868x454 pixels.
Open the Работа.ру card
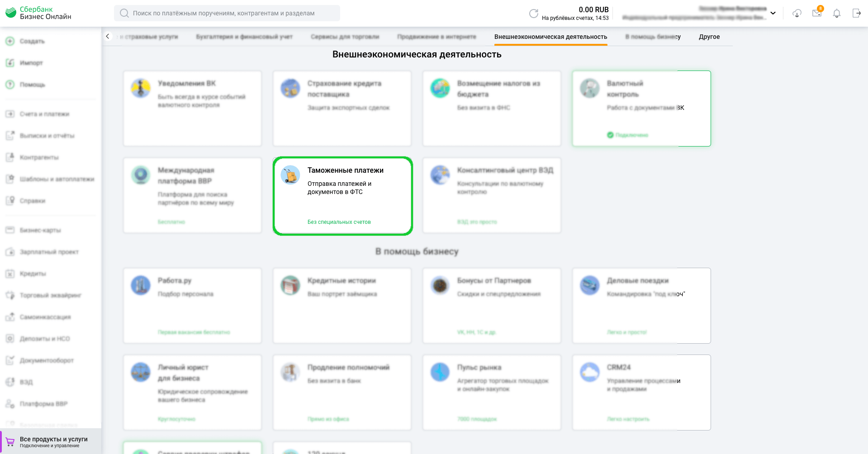click(x=192, y=306)
